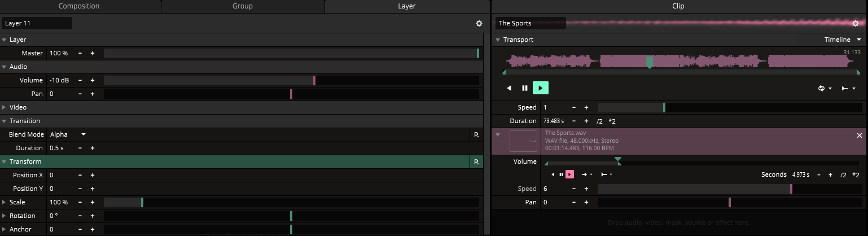Open the Clip panel gear settings

[x=856, y=23]
